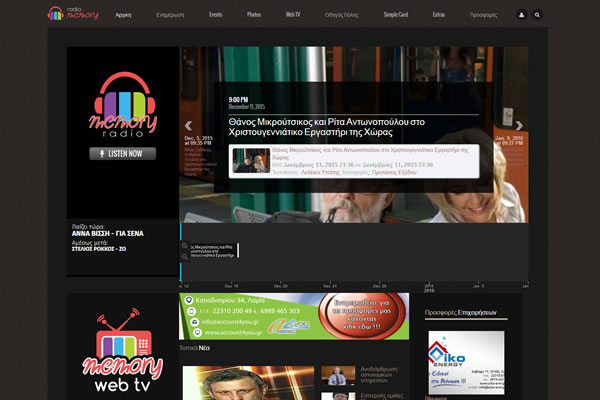The image size is (600, 400).
Task: Click the Λαϊκα Υπάτης location link
Action: (320, 173)
